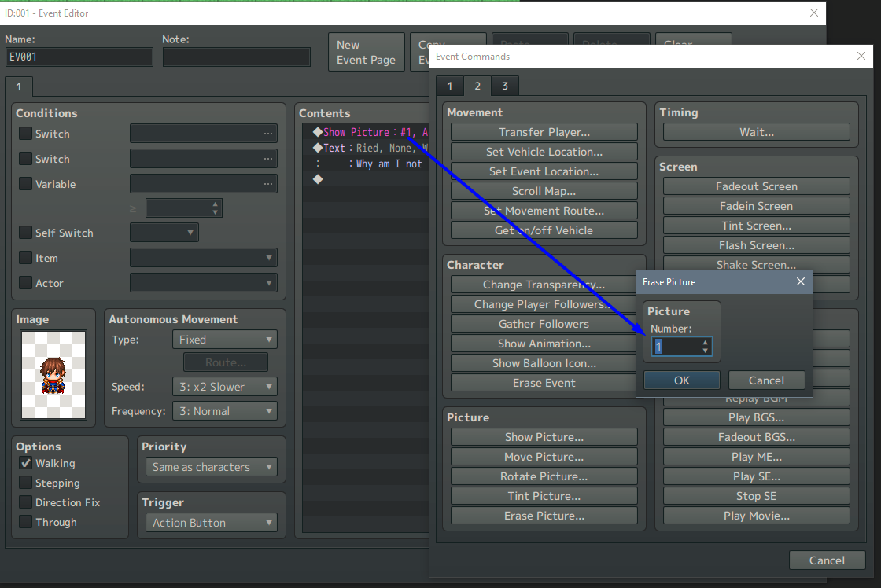Image resolution: width=881 pixels, height=588 pixels.
Task: Open the Priority dropdown
Action: [x=212, y=467]
